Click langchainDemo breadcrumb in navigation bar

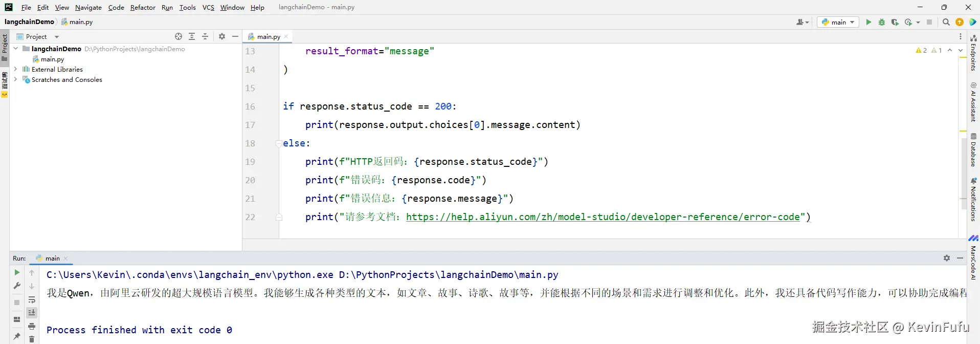(x=29, y=21)
